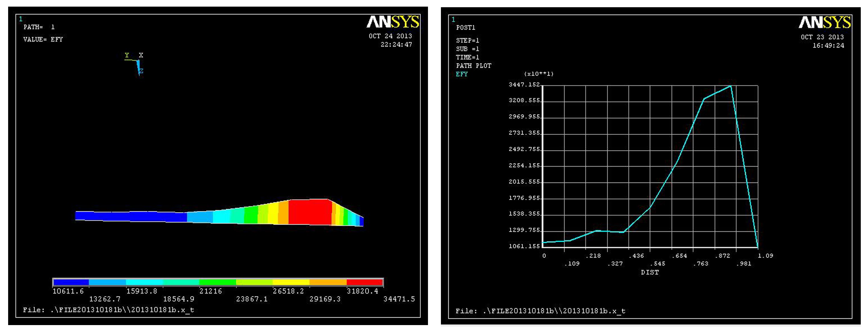Click the 'VALUE= EFY' label
The width and height of the screenshot is (868, 332).
(43, 39)
